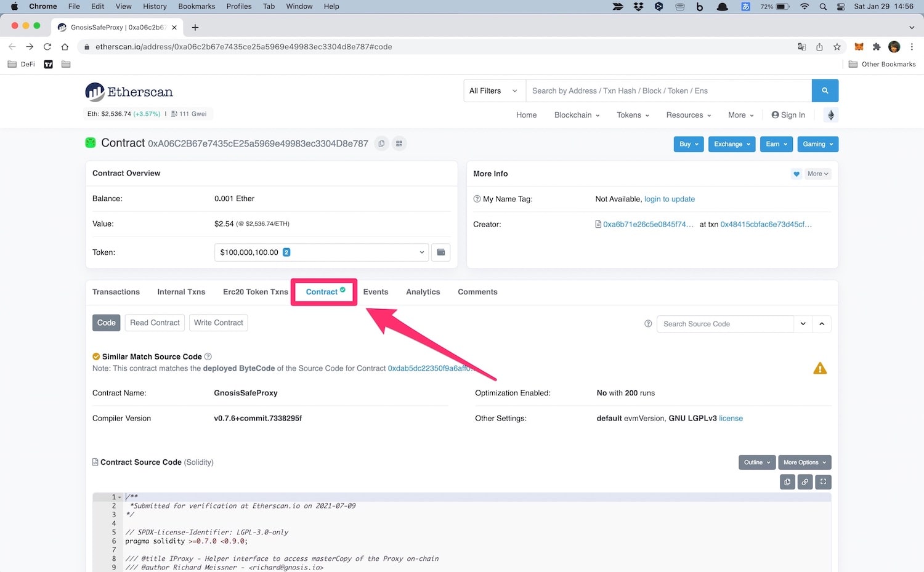Open All Filters dropdown
924x572 pixels.
[x=495, y=91]
